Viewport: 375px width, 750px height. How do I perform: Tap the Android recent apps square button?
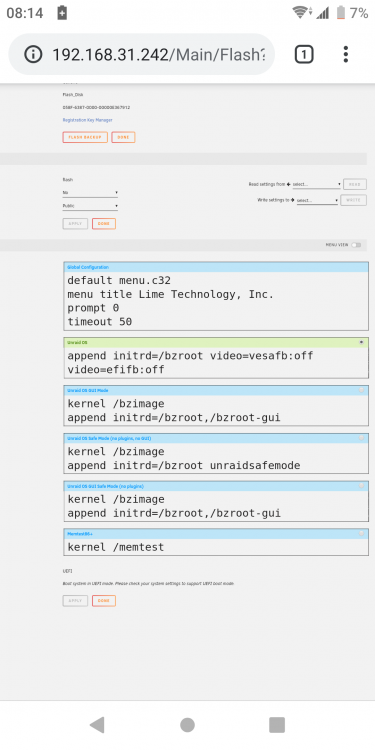277,725
